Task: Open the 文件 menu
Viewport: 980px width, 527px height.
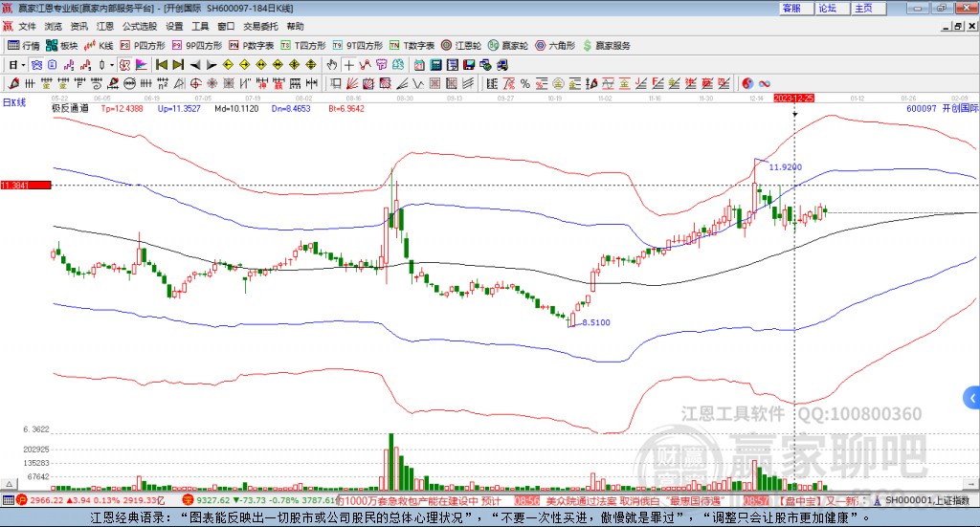Action: click(x=28, y=26)
